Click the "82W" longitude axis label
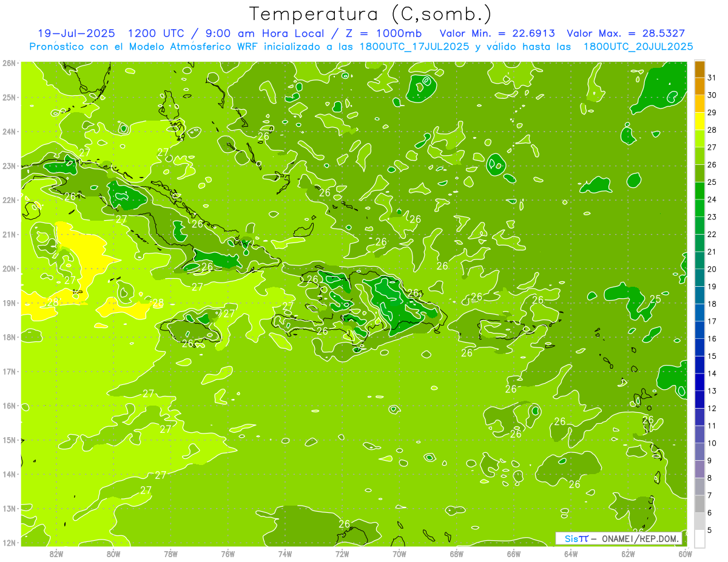728x562 pixels. [56, 554]
